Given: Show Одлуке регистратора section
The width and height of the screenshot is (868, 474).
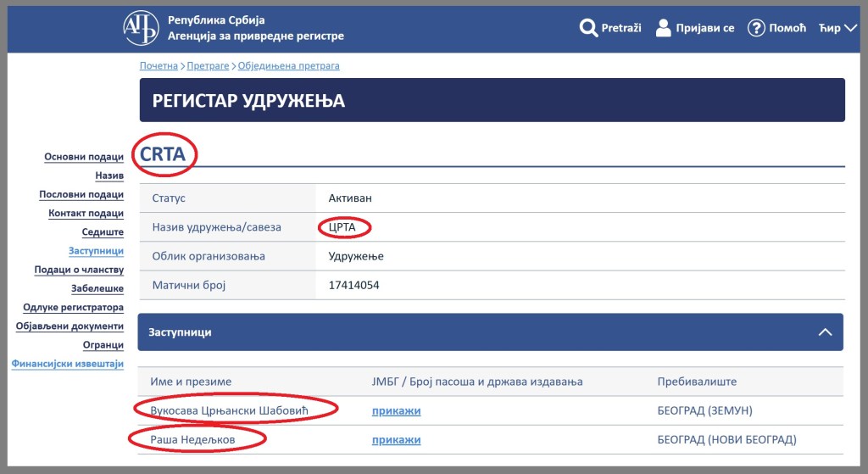Looking at the screenshot, I should pos(73,307).
